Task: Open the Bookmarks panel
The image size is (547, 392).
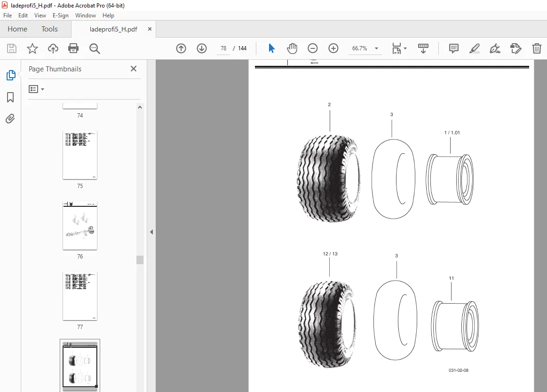Action: click(x=10, y=97)
